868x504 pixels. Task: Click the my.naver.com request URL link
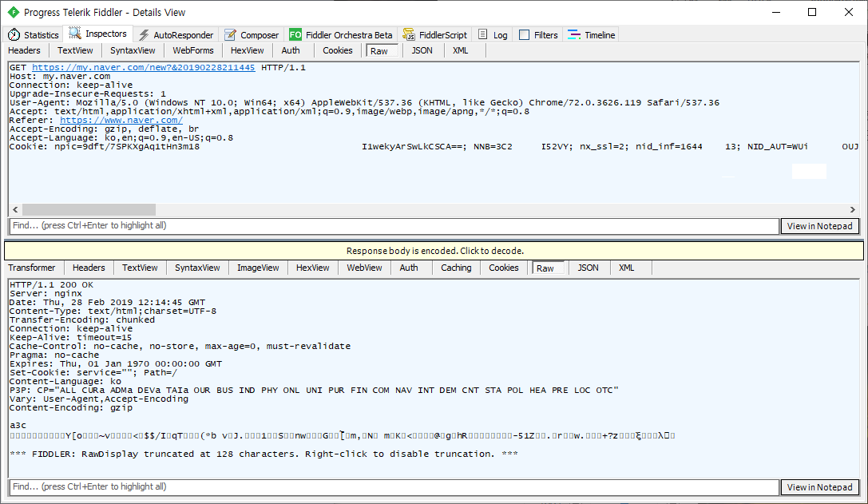pyautogui.click(x=144, y=68)
